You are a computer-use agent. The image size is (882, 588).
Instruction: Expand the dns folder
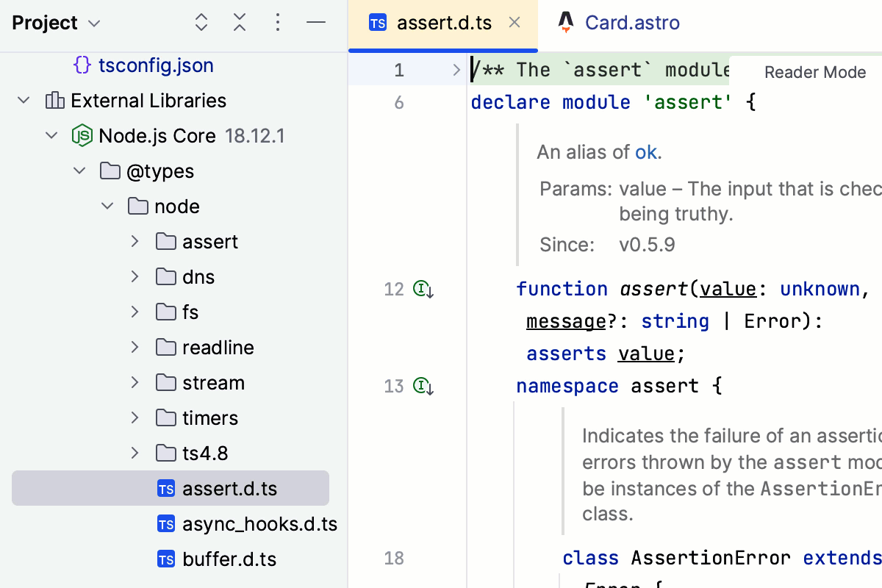pyautogui.click(x=135, y=277)
